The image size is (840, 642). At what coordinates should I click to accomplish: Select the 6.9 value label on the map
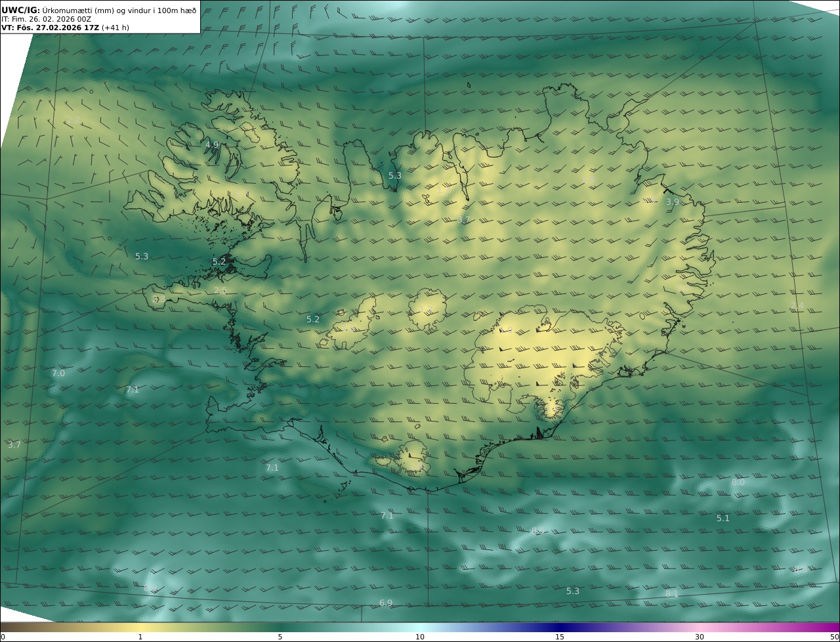(386, 603)
